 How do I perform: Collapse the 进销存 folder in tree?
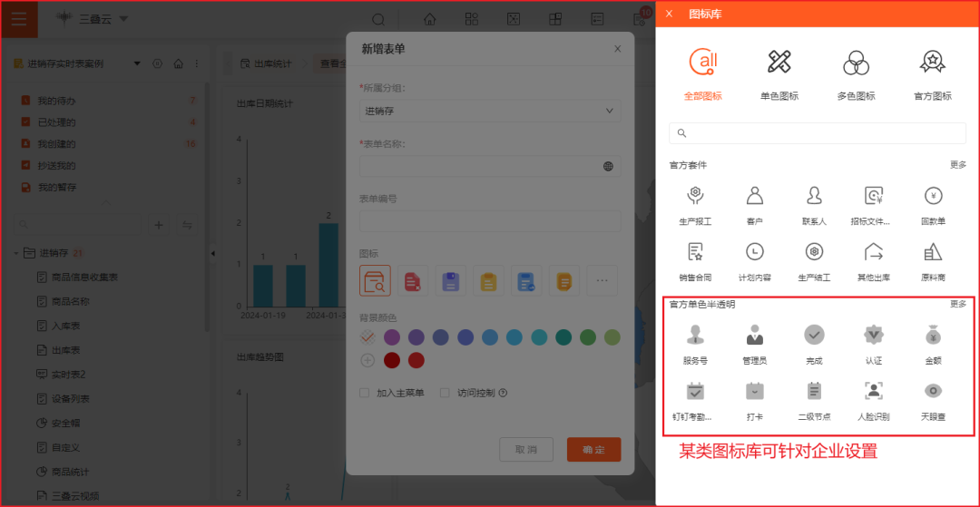(x=15, y=254)
